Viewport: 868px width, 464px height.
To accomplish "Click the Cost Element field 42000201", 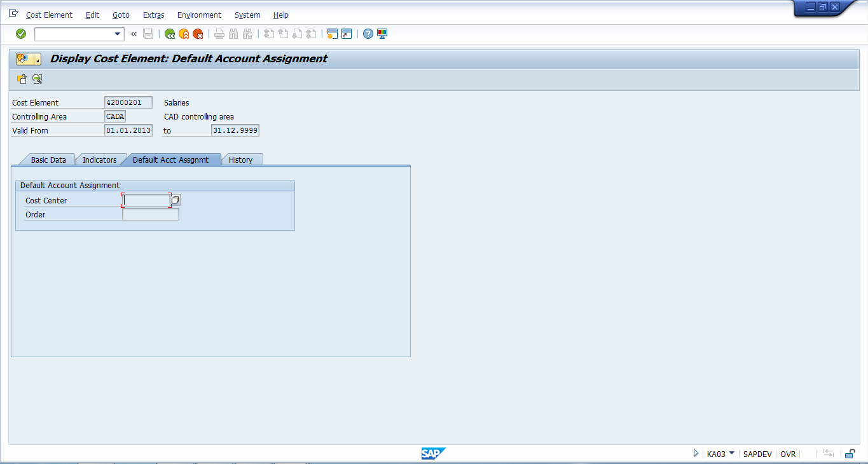I will 128,102.
